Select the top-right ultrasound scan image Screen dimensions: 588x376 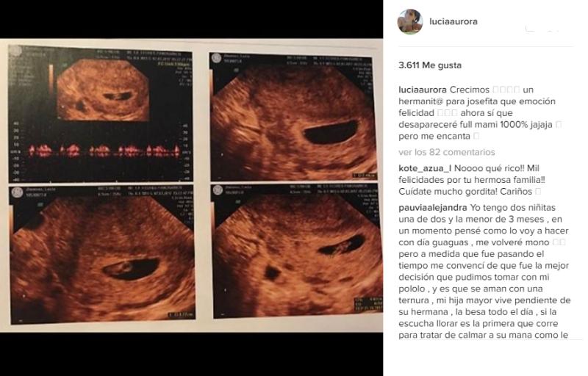(293, 117)
